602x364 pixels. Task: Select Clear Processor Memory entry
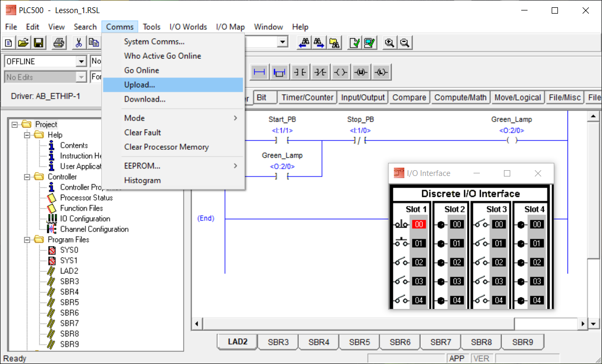pos(173,147)
